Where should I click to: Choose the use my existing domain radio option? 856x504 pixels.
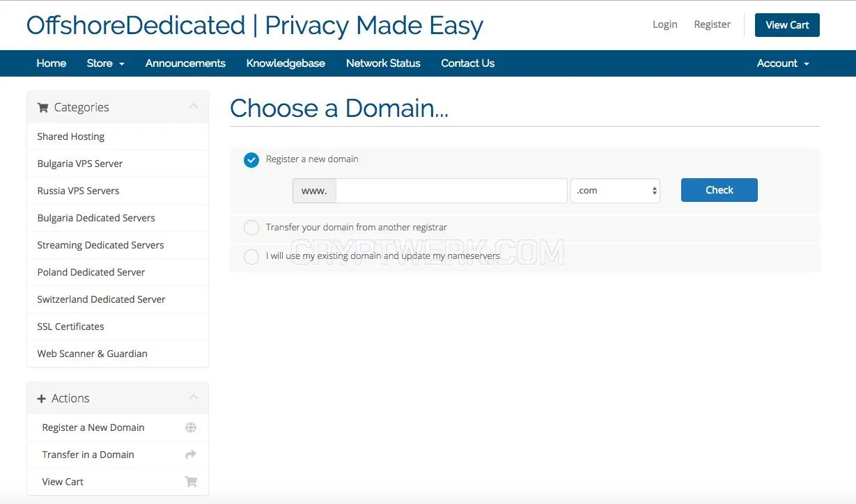[x=251, y=257]
